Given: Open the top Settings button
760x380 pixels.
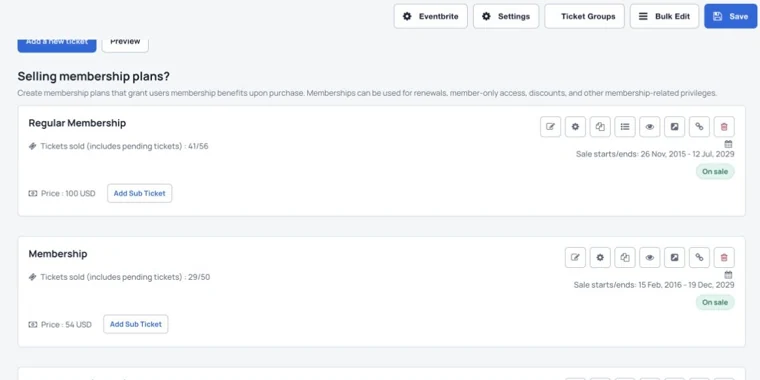Looking at the screenshot, I should (x=506, y=16).
